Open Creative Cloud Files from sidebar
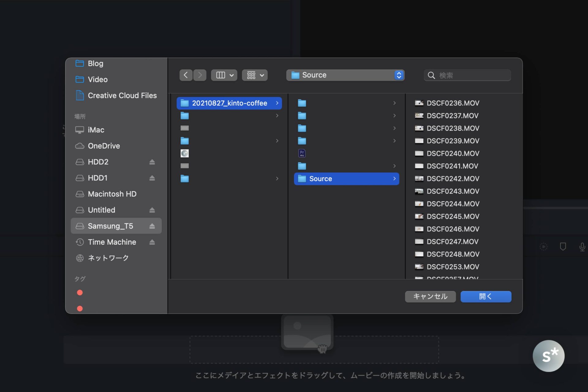The height and width of the screenshot is (392, 588). click(x=122, y=95)
